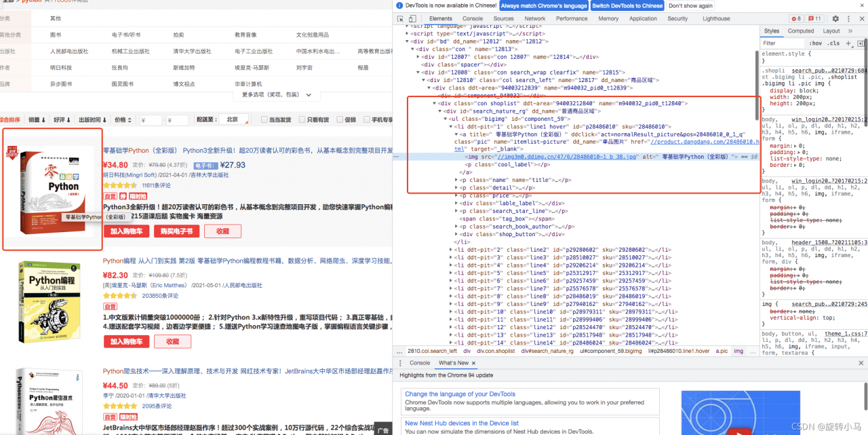The width and height of the screenshot is (868, 435).
Task: Click the plus new style rule icon
Action: 848,43
